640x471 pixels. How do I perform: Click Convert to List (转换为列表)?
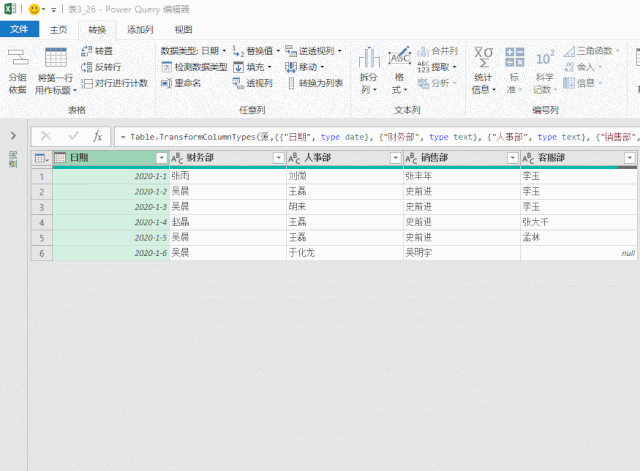coord(315,83)
